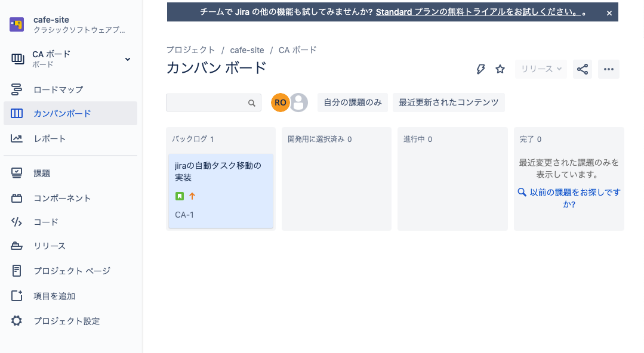Image resolution: width=644 pixels, height=353 pixels.
Task: Expand the CA ボード board switcher chevron
Action: (127, 59)
